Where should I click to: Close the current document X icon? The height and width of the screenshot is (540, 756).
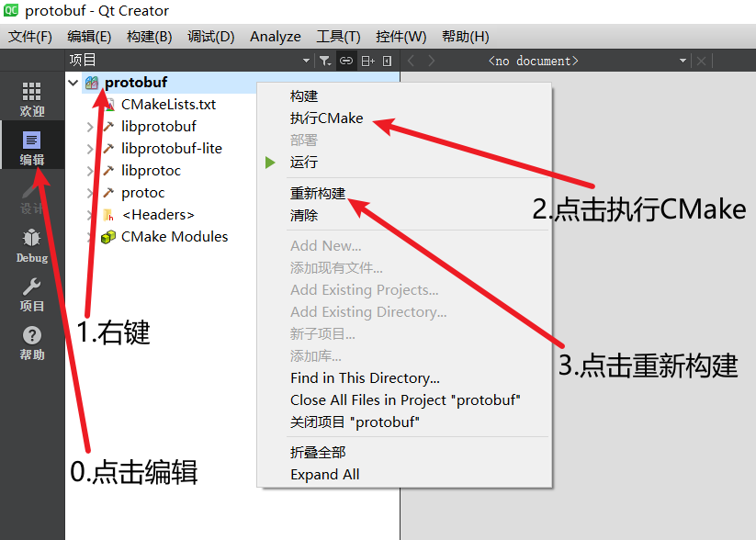point(701,61)
